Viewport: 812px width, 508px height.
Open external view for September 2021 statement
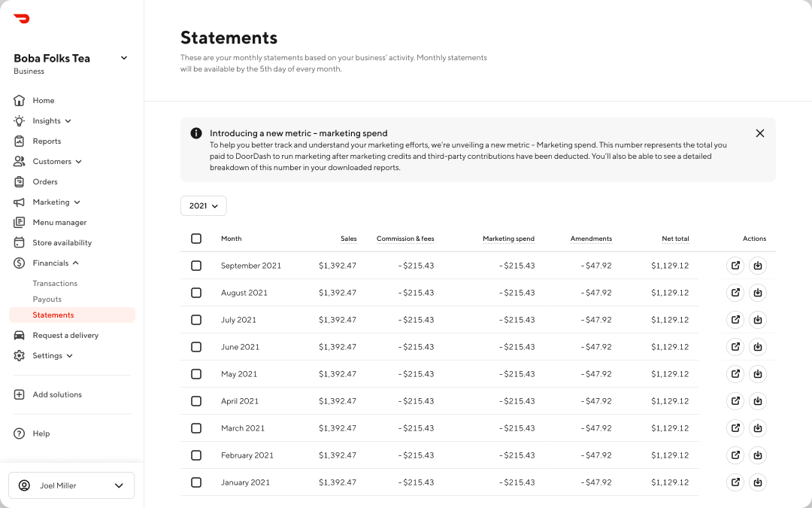point(735,266)
